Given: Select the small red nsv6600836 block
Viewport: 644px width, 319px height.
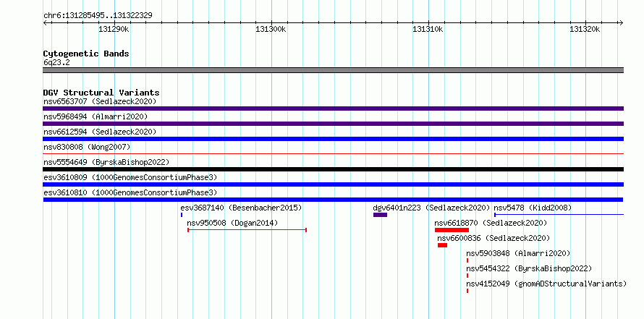Looking at the screenshot, I should click(442, 245).
